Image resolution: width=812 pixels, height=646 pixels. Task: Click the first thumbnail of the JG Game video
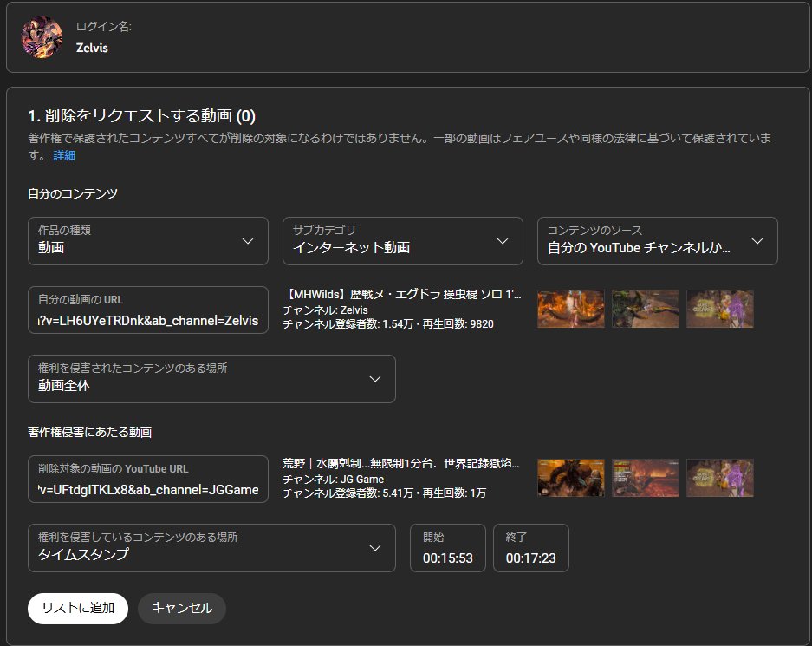pos(570,478)
